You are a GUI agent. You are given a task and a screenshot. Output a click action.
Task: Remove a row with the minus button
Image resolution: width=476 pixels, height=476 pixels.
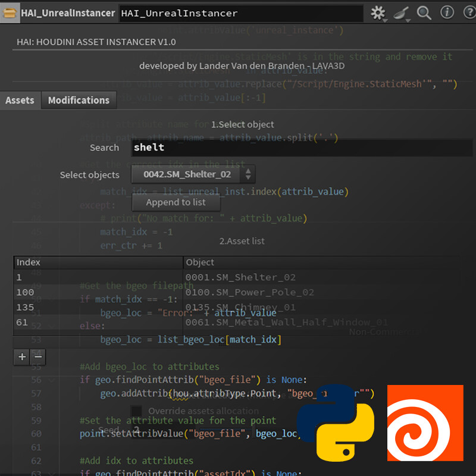(37, 356)
